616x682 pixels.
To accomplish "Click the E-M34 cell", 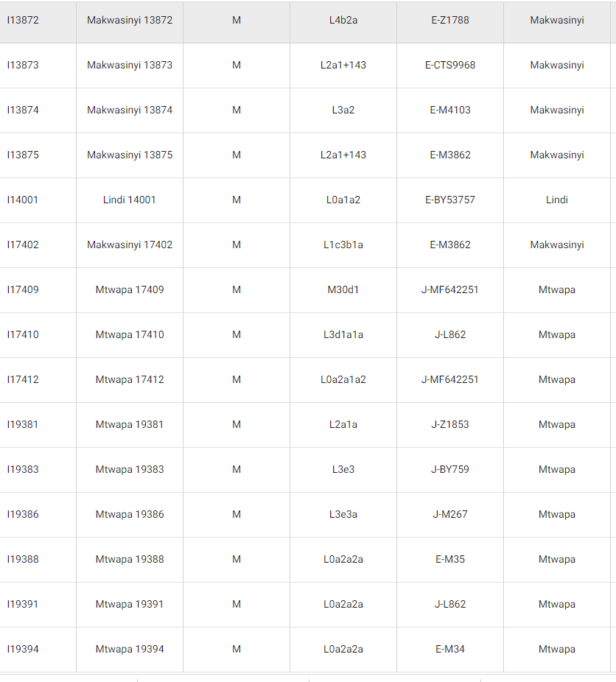I will 450,650.
